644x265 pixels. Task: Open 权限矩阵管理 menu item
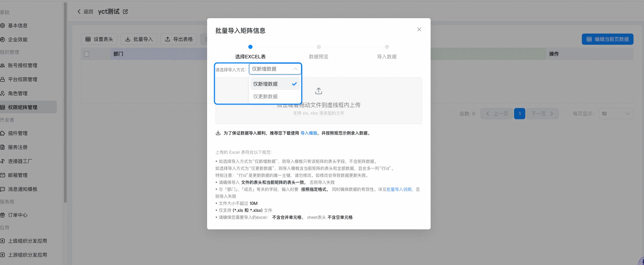[x=28, y=107]
